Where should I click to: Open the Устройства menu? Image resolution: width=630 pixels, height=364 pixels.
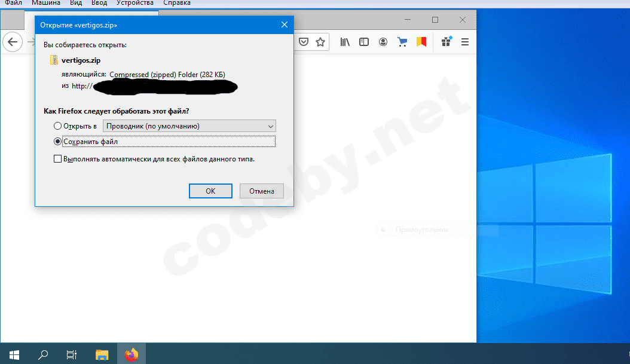[135, 3]
